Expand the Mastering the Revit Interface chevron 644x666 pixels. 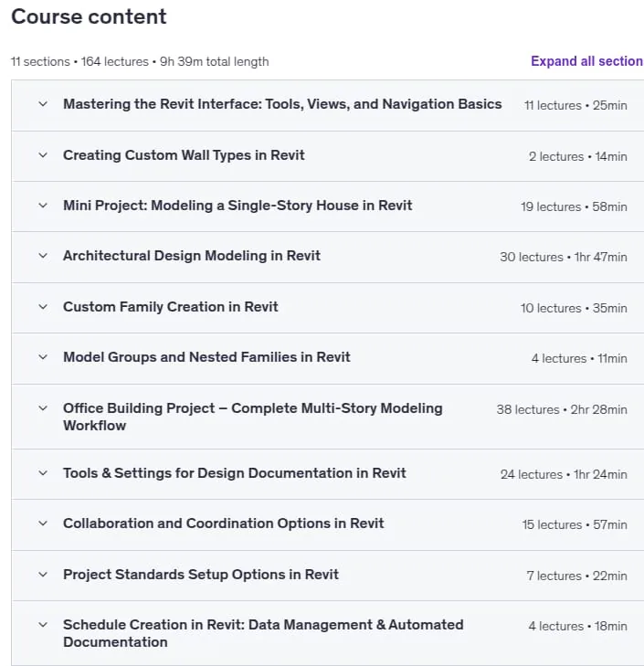pos(43,104)
